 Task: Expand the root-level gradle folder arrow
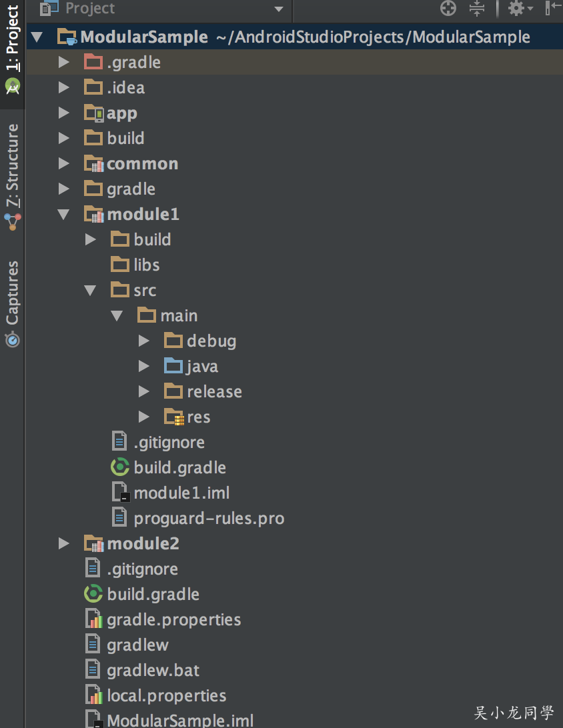[x=64, y=189]
